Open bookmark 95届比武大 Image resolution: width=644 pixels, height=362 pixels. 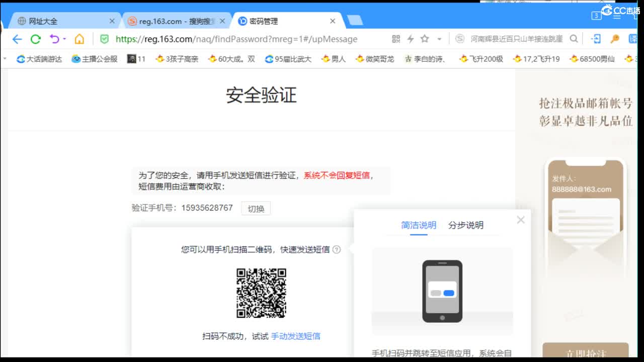(x=288, y=59)
